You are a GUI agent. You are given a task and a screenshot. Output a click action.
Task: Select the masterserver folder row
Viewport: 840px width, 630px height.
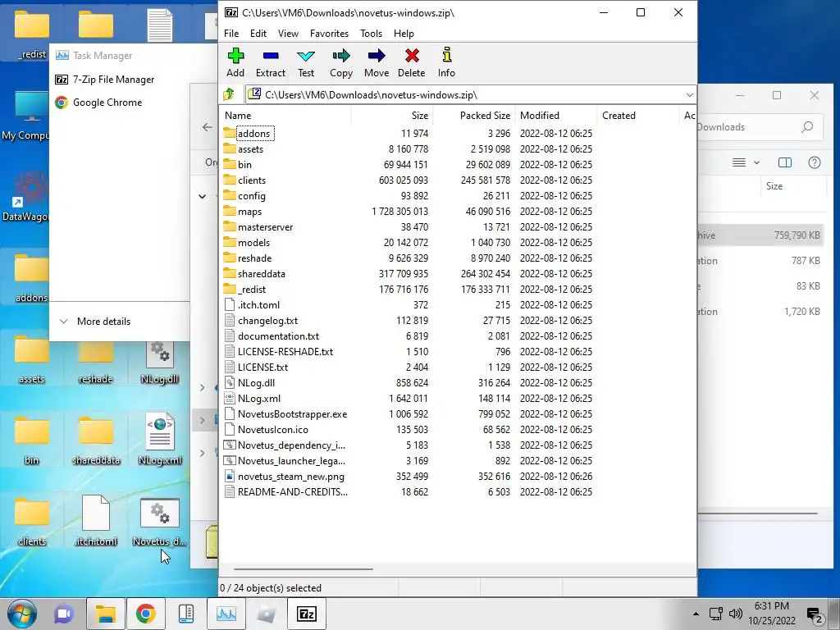pos(409,226)
